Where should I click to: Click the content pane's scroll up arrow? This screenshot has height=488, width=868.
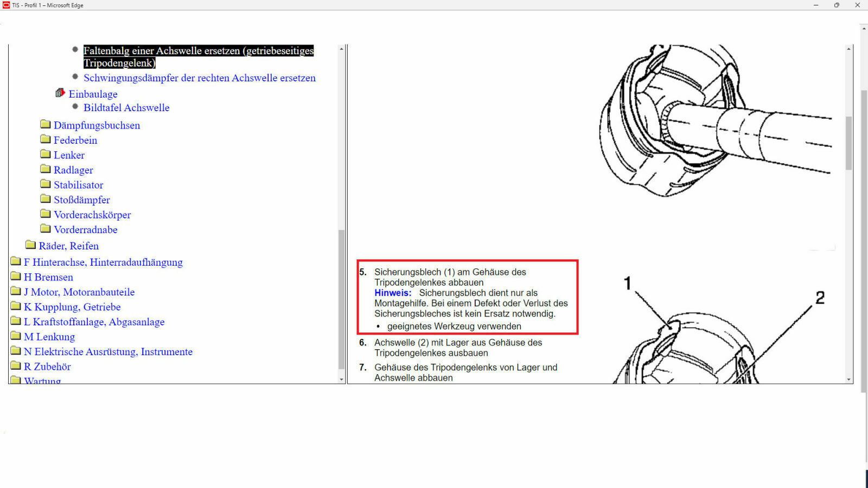tap(848, 49)
